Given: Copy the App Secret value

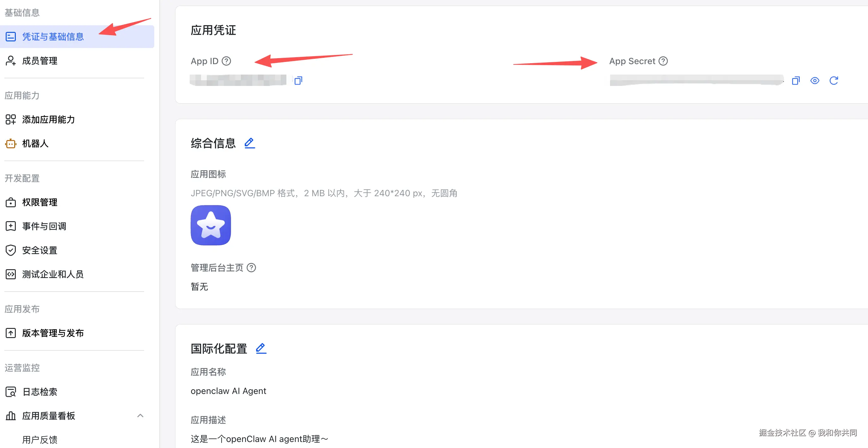Looking at the screenshot, I should pos(796,81).
